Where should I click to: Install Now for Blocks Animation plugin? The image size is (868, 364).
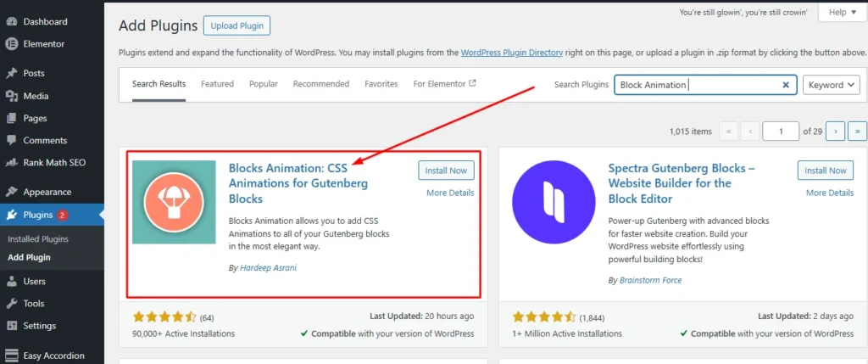(x=446, y=171)
